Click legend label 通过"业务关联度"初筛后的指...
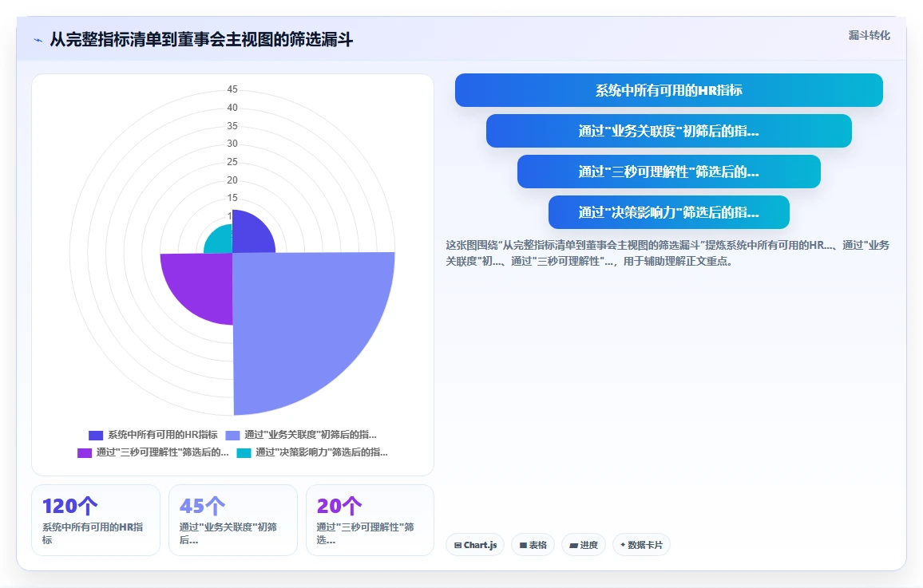 tap(311, 435)
